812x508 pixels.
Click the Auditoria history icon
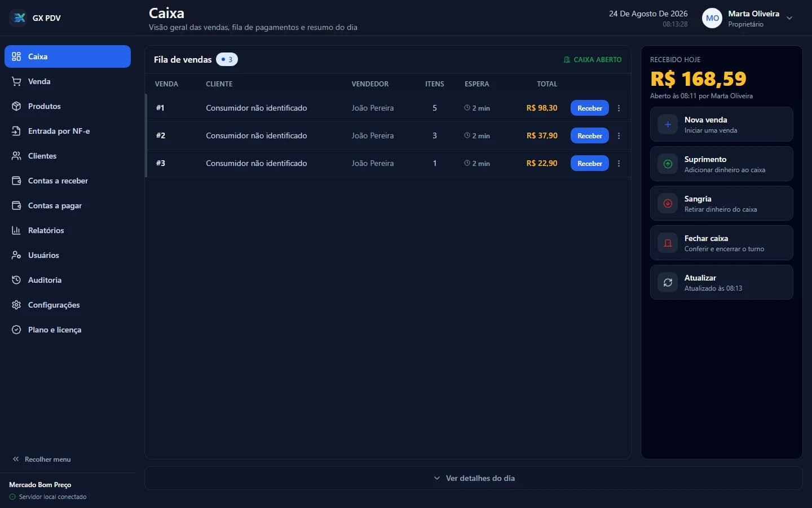16,280
